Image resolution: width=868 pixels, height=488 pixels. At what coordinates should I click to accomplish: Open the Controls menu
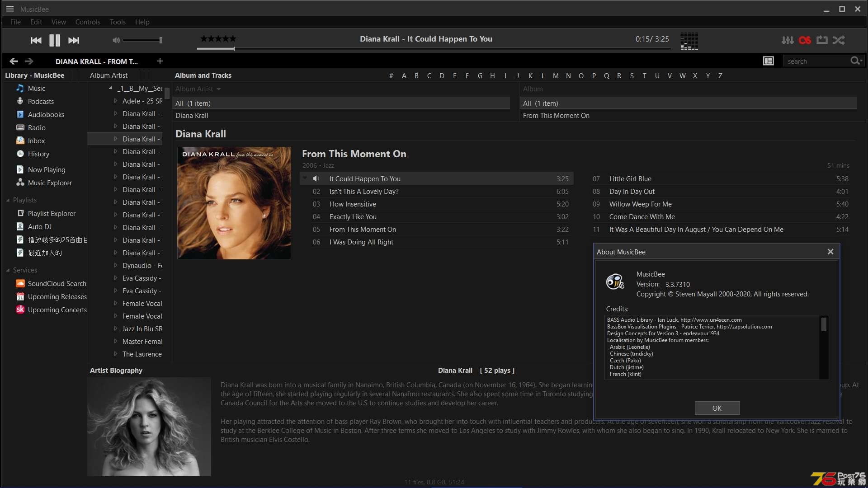pos(88,22)
